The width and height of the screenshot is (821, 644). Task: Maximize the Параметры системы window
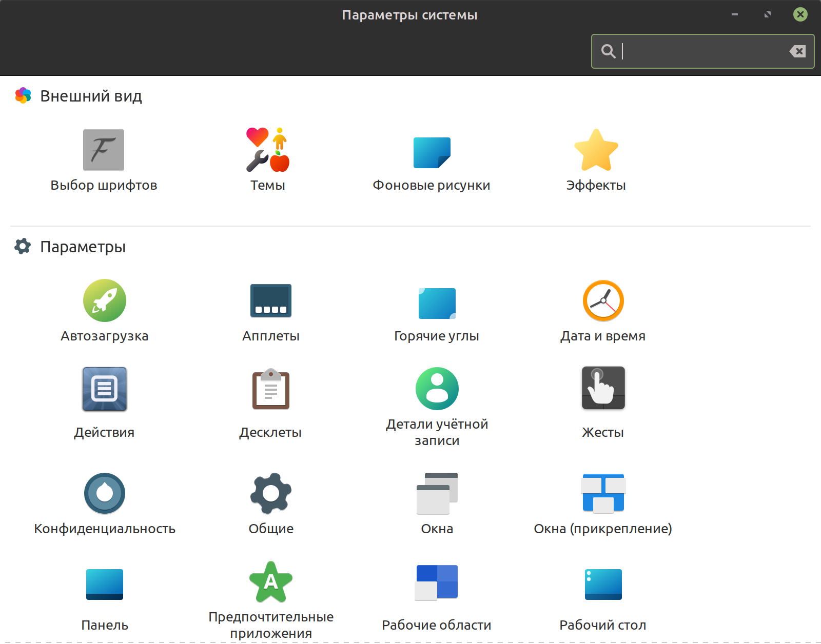click(x=768, y=14)
